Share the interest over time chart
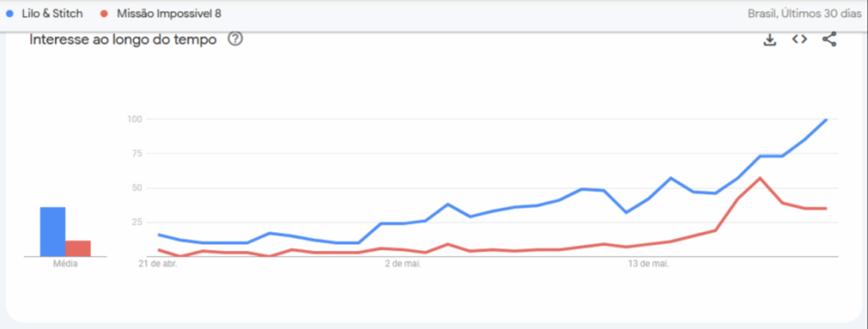This screenshot has height=329, width=868. [x=829, y=39]
